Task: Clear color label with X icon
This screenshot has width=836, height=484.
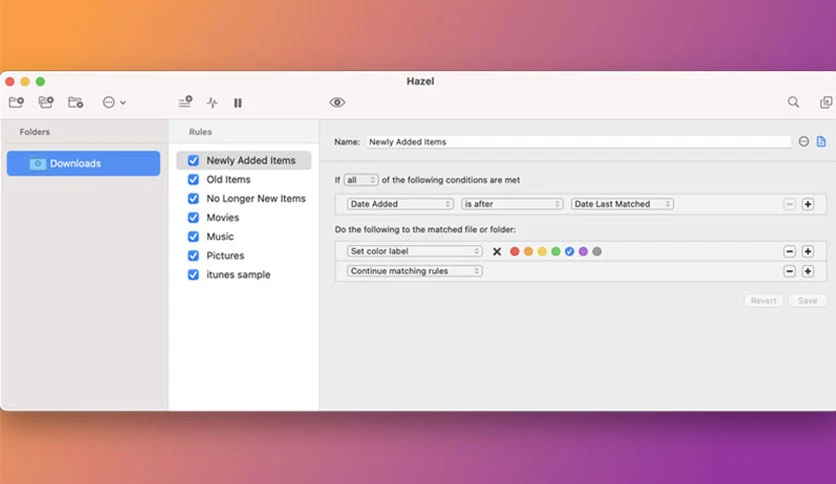Action: 497,252
